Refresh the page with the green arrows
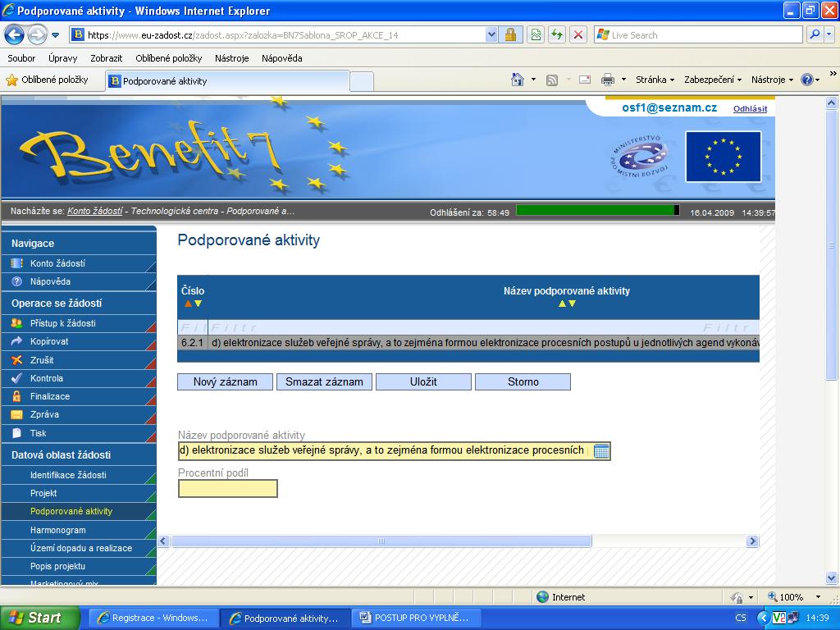 [557, 35]
